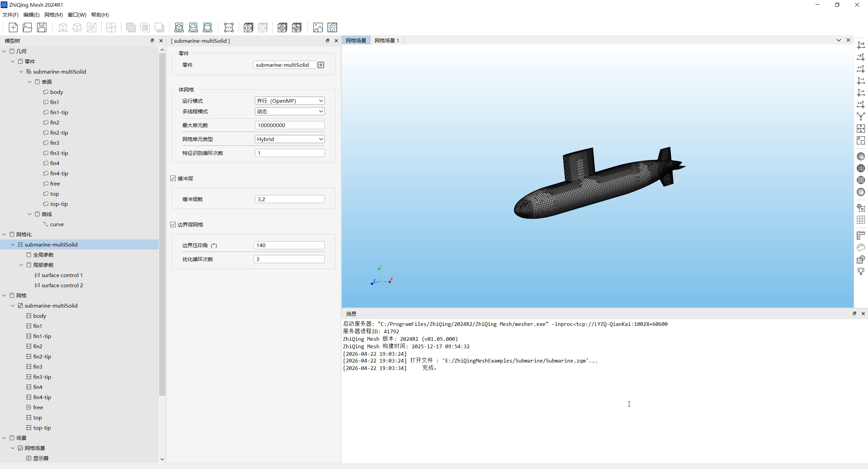Open the color palette icon
868x469 pixels.
861,248
